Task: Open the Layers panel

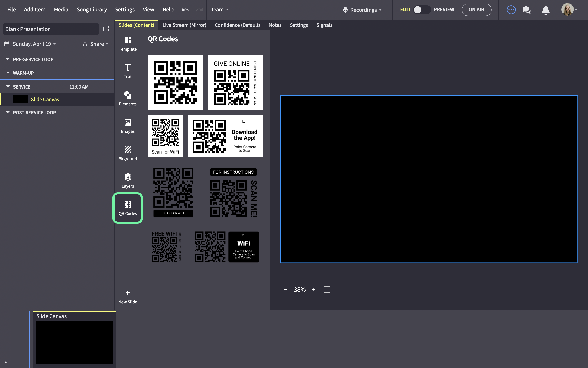Action: coord(128,181)
